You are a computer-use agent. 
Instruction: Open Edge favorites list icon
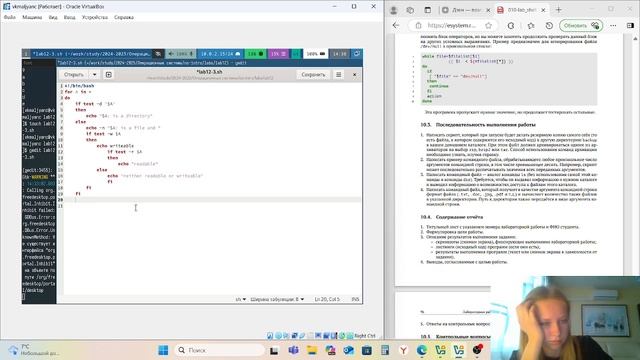(x=531, y=25)
